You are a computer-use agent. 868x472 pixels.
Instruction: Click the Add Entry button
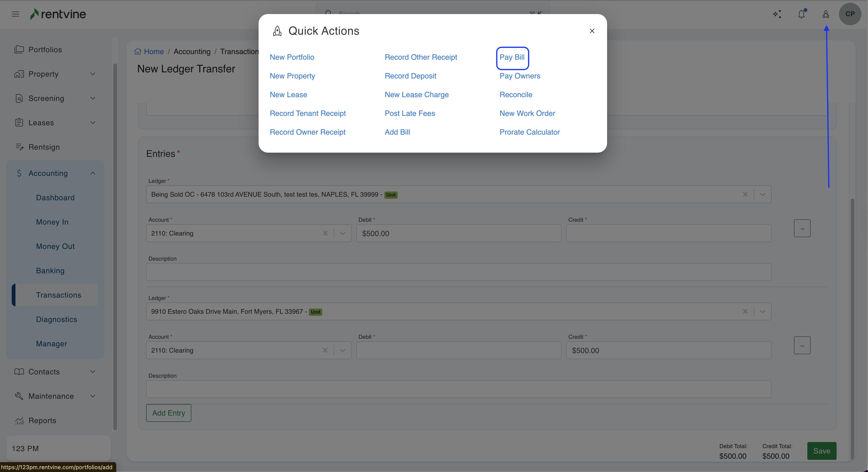click(168, 413)
